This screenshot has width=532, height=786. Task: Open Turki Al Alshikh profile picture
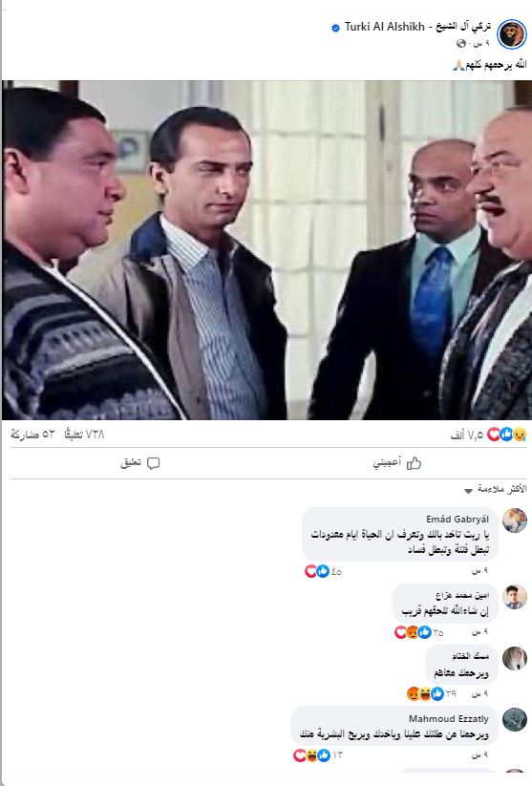(x=512, y=34)
